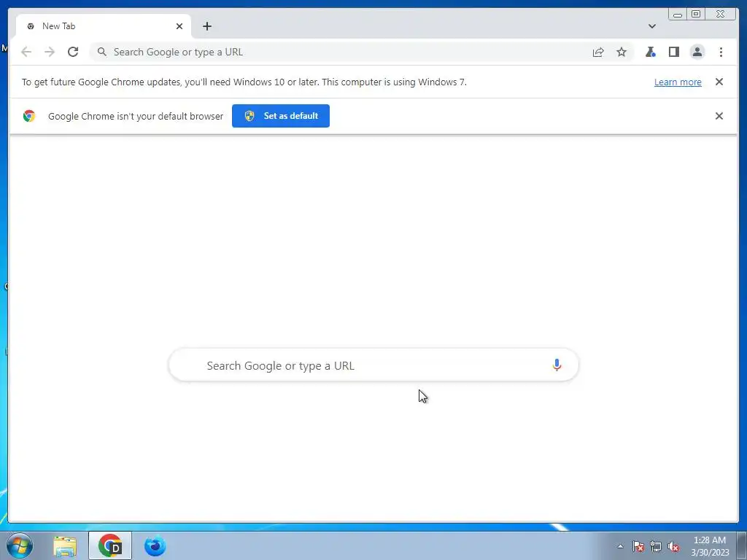Click the search magnifier in address bar
This screenshot has width=747, height=560.
pos(101,52)
